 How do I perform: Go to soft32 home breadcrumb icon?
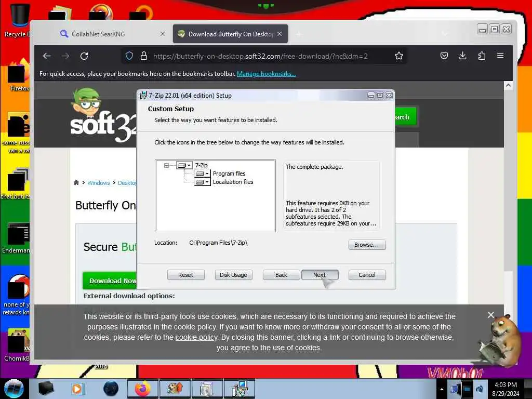[76, 182]
